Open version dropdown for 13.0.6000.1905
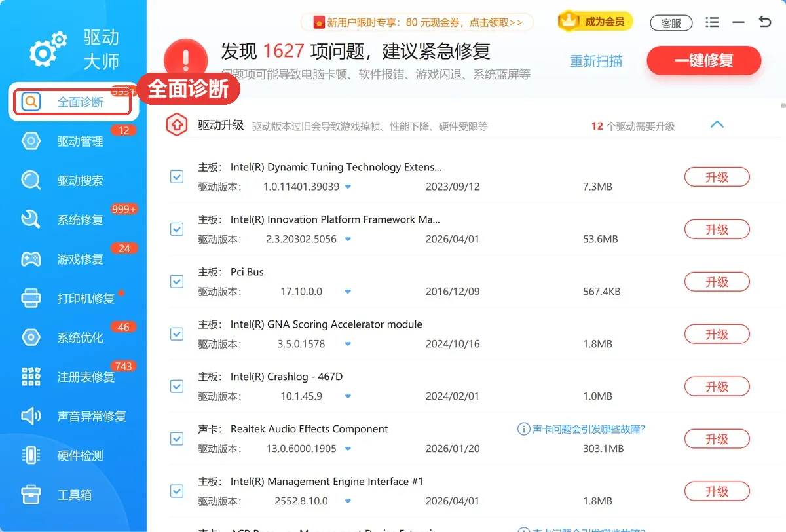Screen dimensions: 786x532 click(x=348, y=449)
